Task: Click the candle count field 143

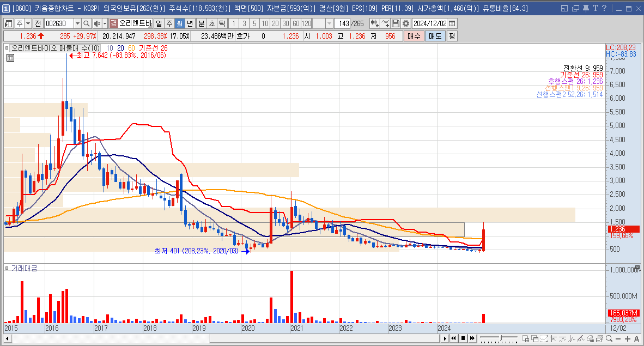Action: coord(342,24)
